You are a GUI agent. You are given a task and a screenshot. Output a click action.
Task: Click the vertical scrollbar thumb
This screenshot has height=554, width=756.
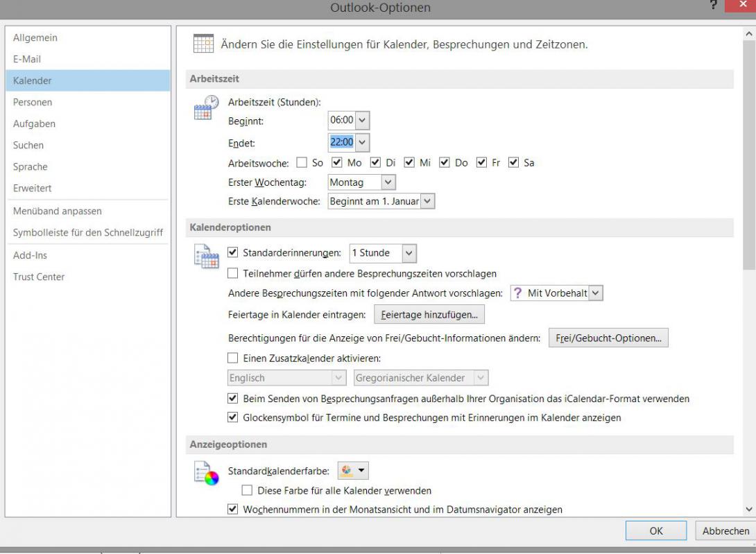[749, 155]
